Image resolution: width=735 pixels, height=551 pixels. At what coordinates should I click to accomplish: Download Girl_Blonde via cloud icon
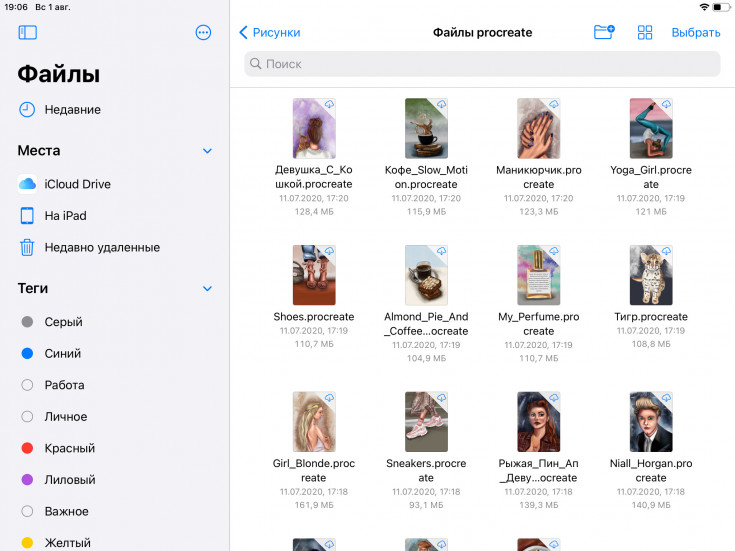click(x=330, y=398)
